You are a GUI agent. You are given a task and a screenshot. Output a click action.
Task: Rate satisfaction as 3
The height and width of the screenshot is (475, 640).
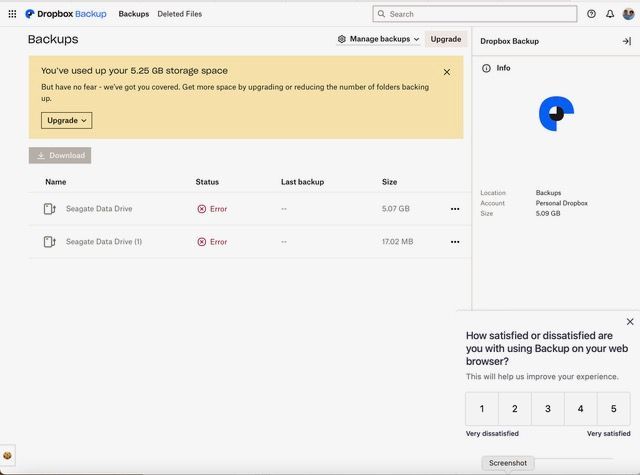[x=548, y=409]
